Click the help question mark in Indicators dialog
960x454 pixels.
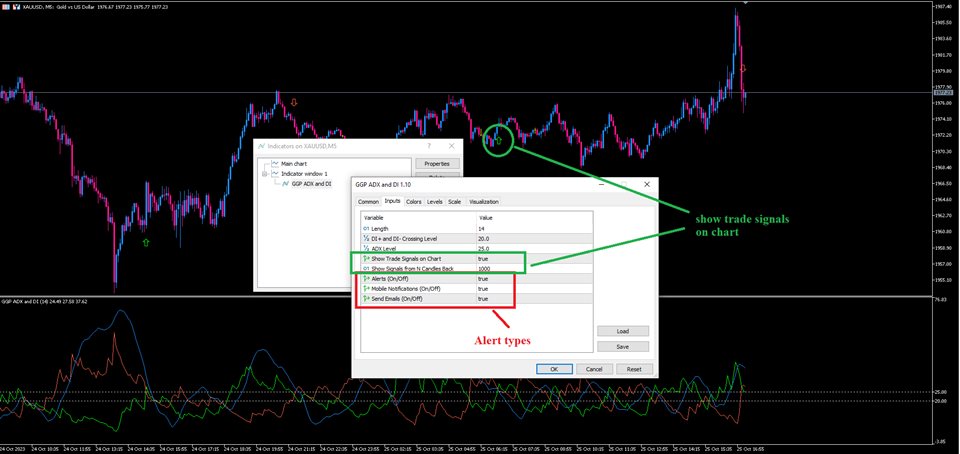point(427,146)
